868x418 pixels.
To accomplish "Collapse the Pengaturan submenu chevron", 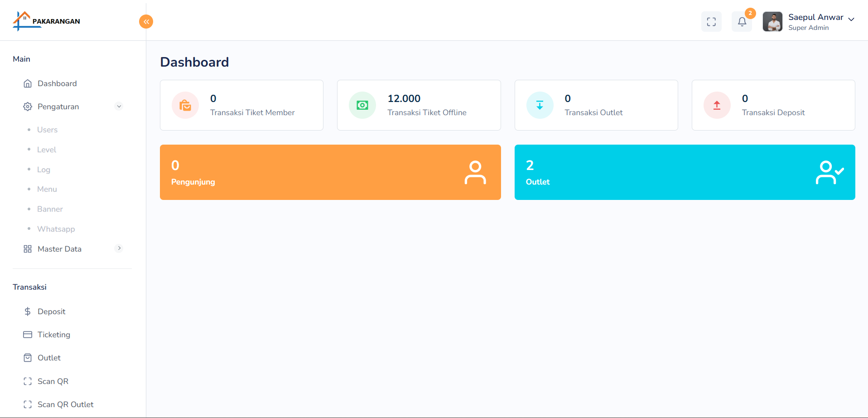I will click(x=119, y=107).
